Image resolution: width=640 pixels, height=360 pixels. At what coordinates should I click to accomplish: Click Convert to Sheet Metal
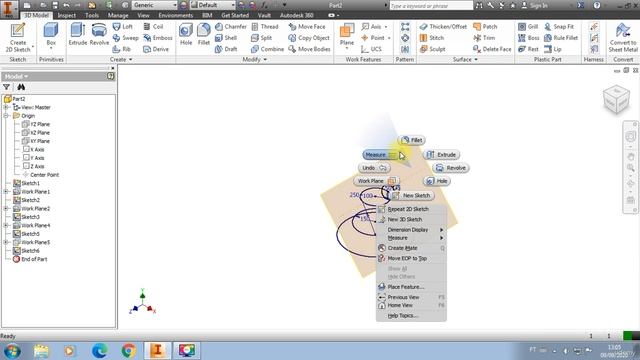pyautogui.click(x=623, y=38)
